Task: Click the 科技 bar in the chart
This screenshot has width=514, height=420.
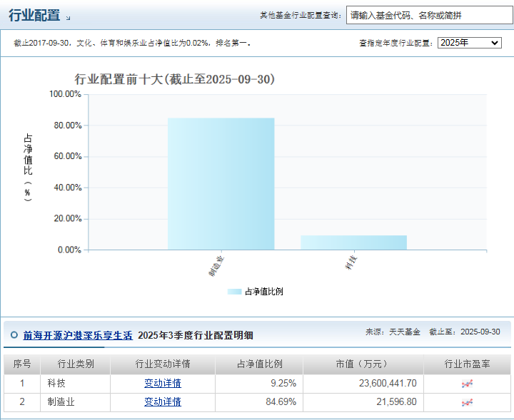Action: (x=353, y=242)
